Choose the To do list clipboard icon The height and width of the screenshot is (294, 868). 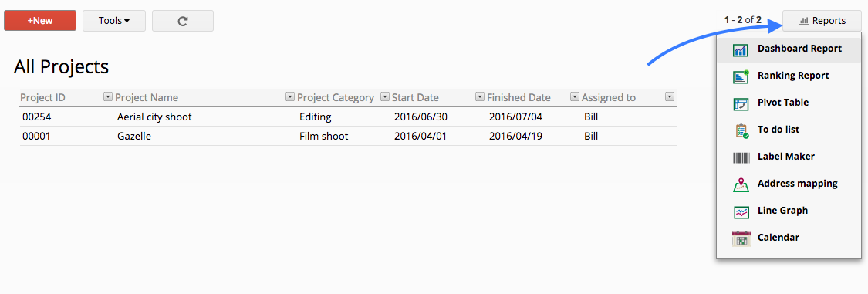coord(740,130)
